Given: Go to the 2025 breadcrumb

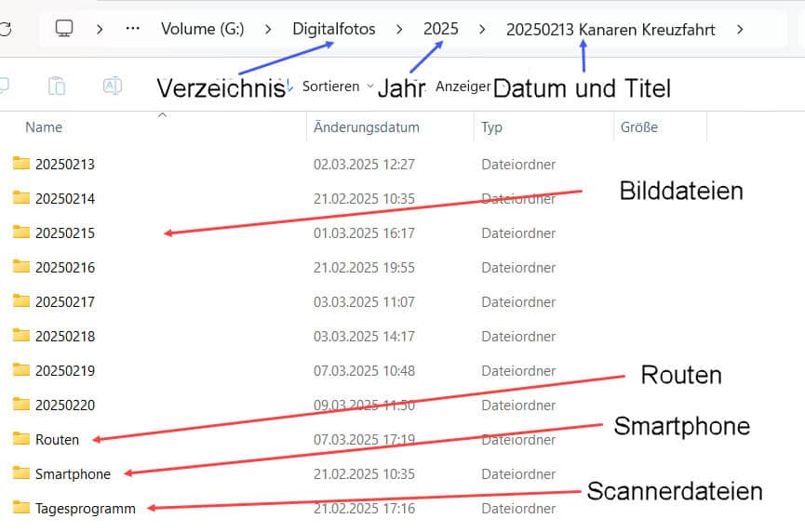Looking at the screenshot, I should [x=440, y=29].
